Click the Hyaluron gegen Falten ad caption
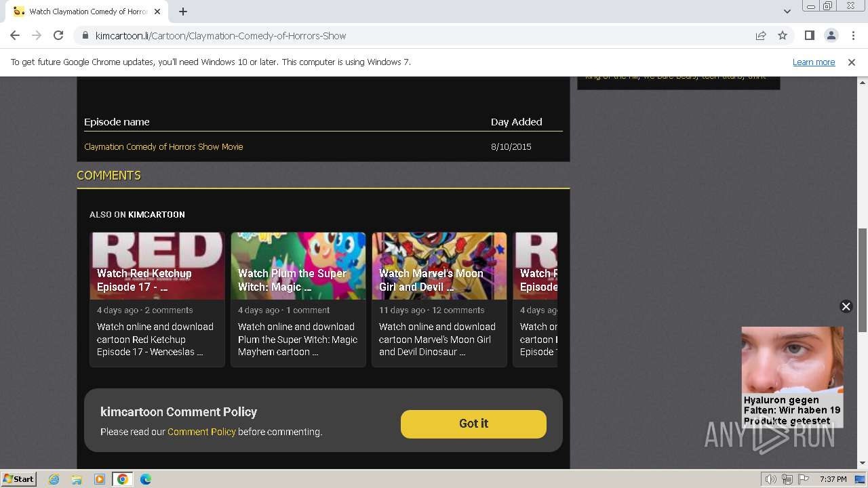868x488 pixels. point(792,410)
